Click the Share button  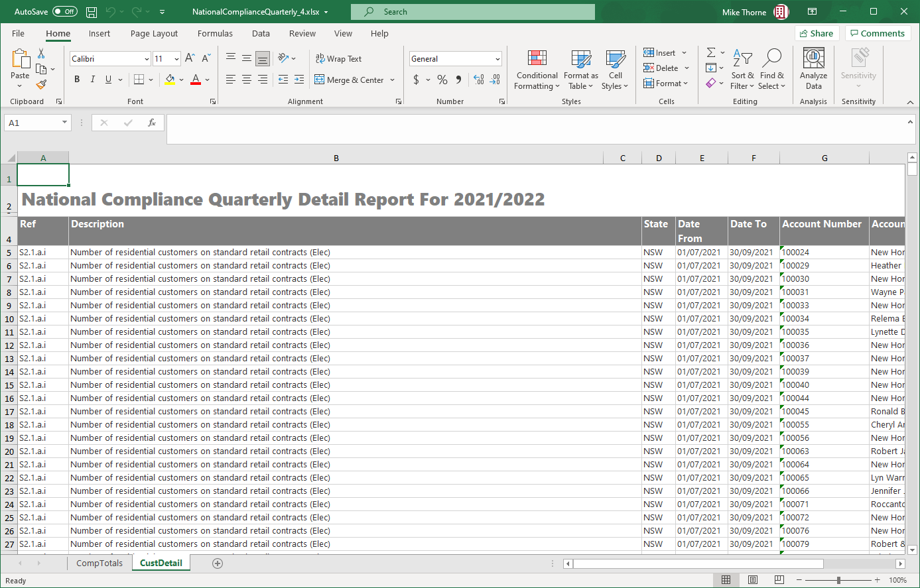[817, 32]
